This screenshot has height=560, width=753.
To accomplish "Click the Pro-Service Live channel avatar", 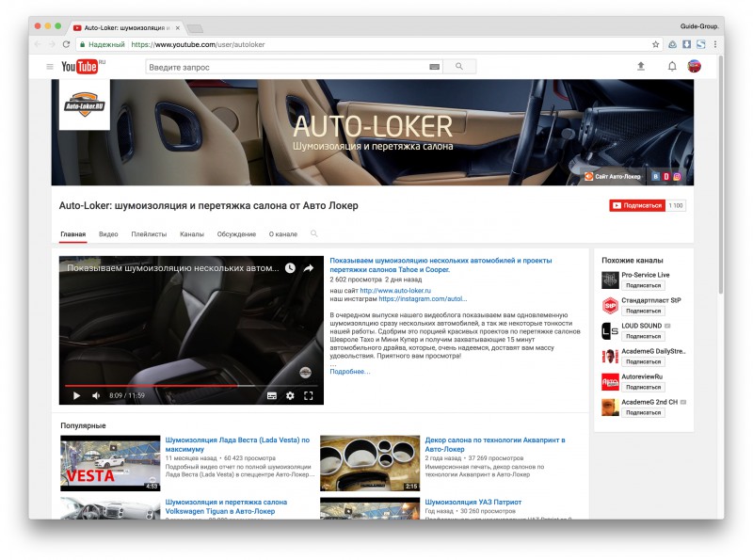I will pos(610,280).
